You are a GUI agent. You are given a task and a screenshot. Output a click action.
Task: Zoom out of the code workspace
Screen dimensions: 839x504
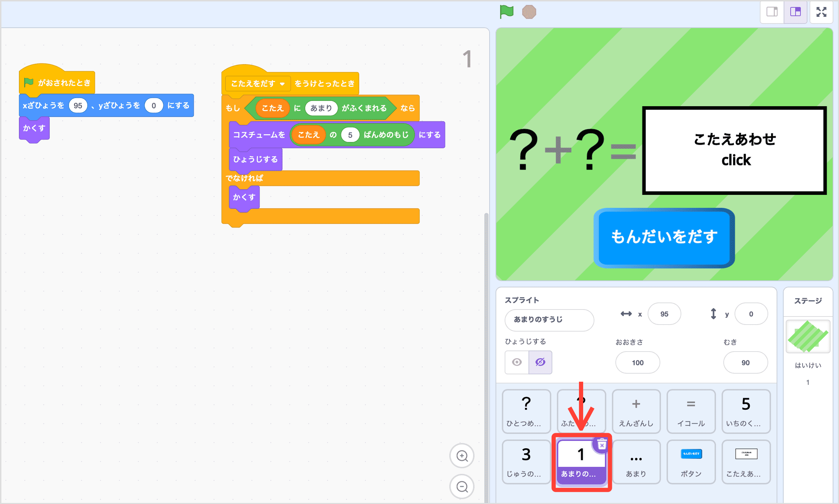click(x=462, y=486)
